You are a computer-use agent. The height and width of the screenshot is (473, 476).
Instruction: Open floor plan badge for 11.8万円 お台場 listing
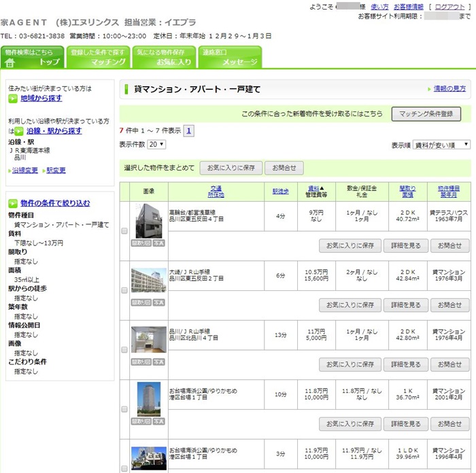141,421
